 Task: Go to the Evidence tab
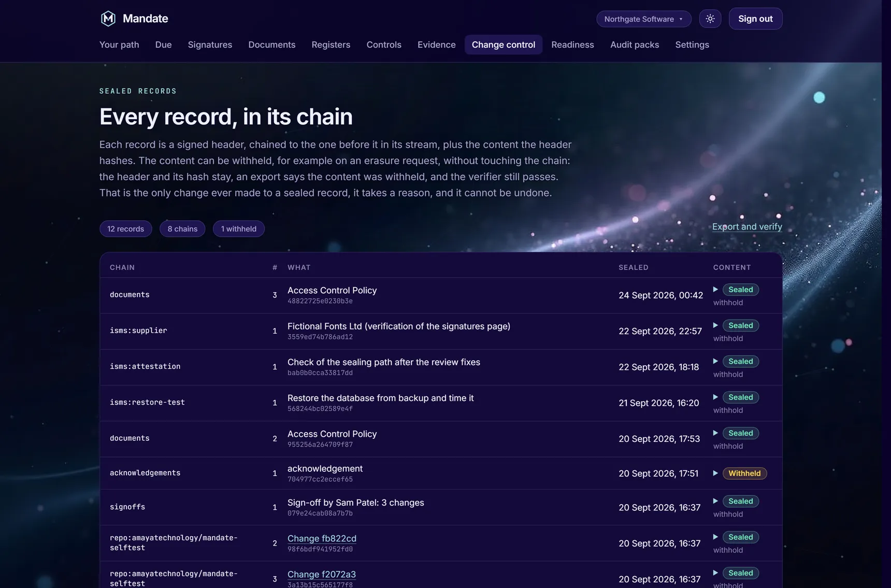437,45
